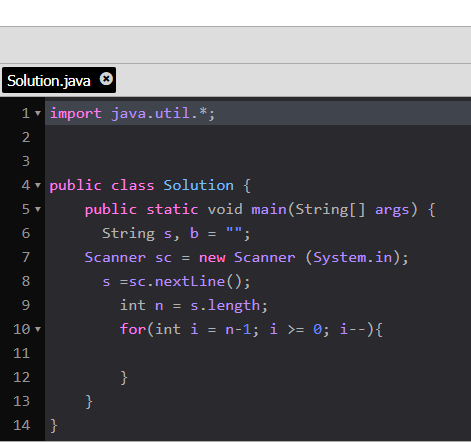Click 'class' keyword on line 4
Screen dimensions: 471x444
pyautogui.click(x=133, y=185)
